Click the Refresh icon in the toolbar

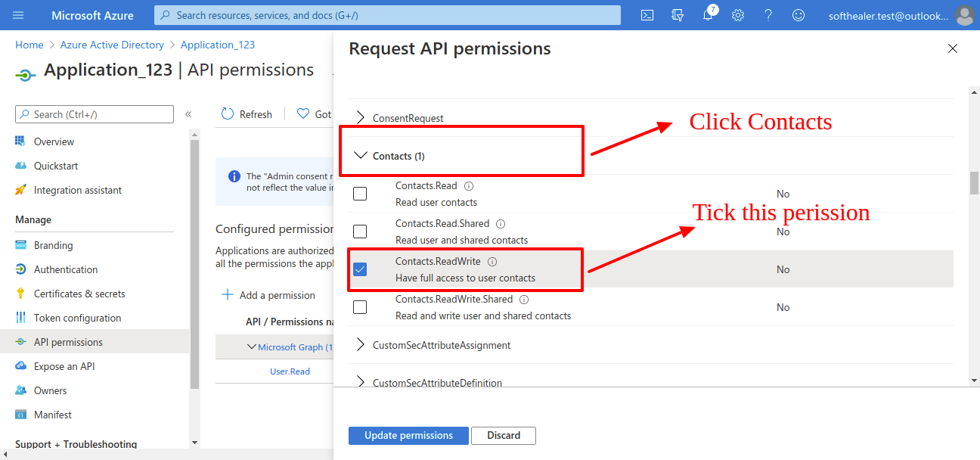(228, 113)
